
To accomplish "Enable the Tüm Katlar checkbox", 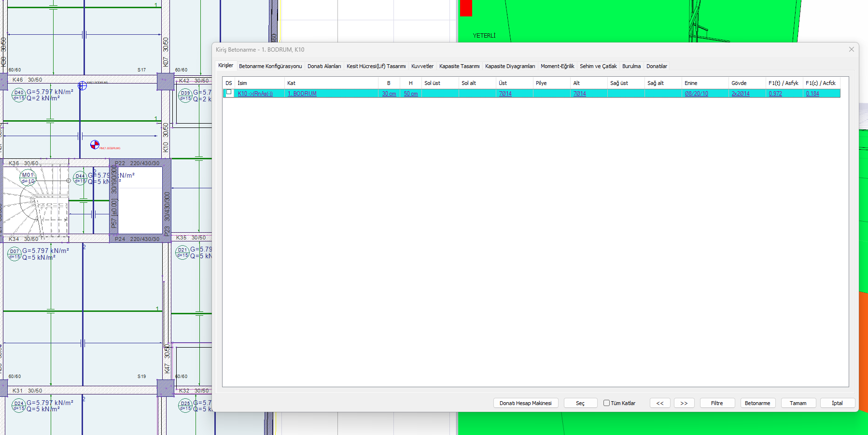I will point(606,403).
